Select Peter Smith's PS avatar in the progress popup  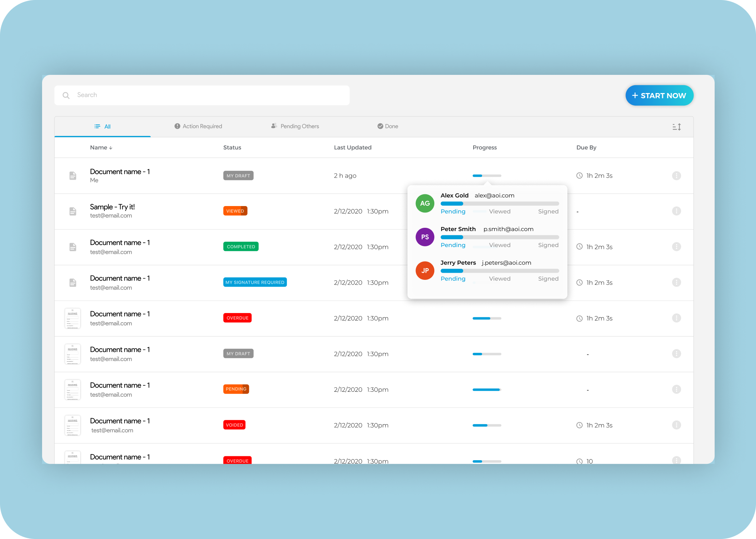424,237
